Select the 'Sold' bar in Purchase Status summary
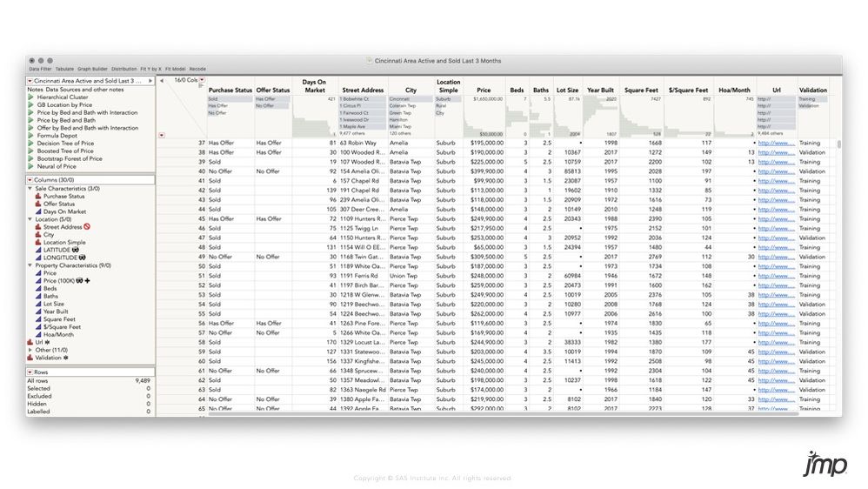The width and height of the screenshot is (868, 489). [230, 99]
